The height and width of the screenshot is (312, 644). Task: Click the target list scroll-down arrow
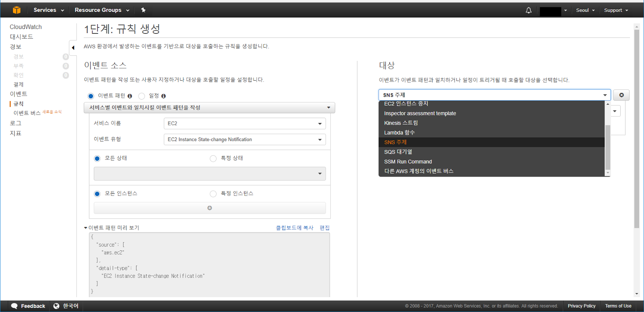point(608,173)
